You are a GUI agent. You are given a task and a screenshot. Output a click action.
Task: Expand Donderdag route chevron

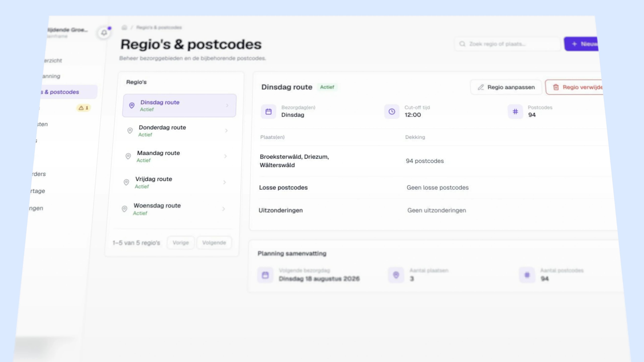[226, 131]
